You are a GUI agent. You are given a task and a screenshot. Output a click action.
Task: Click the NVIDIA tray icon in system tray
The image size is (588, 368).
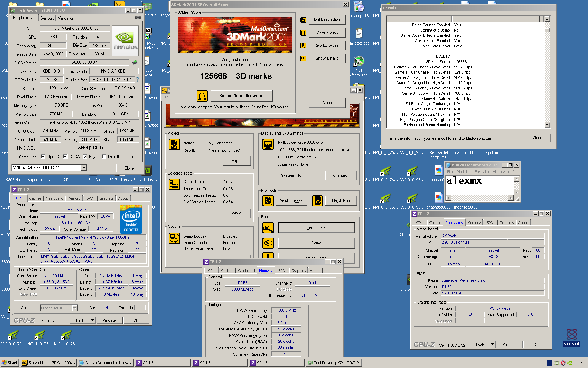(570, 363)
